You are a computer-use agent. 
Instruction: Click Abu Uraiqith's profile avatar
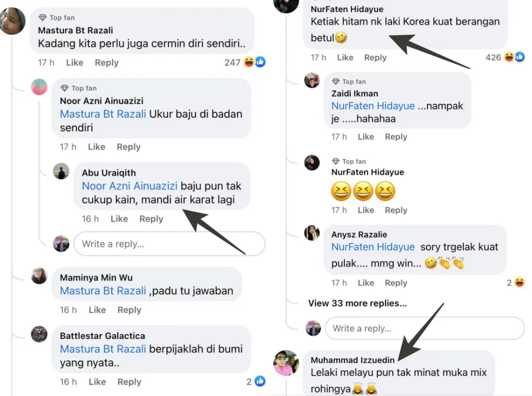(61, 171)
